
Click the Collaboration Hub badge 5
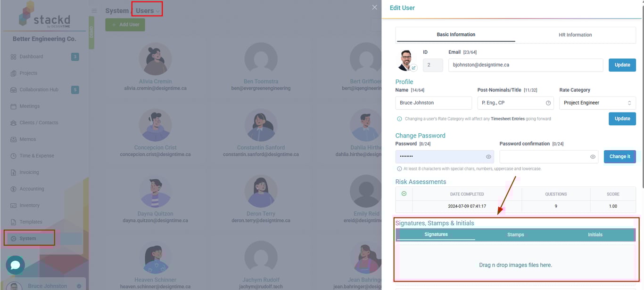pyautogui.click(x=75, y=89)
